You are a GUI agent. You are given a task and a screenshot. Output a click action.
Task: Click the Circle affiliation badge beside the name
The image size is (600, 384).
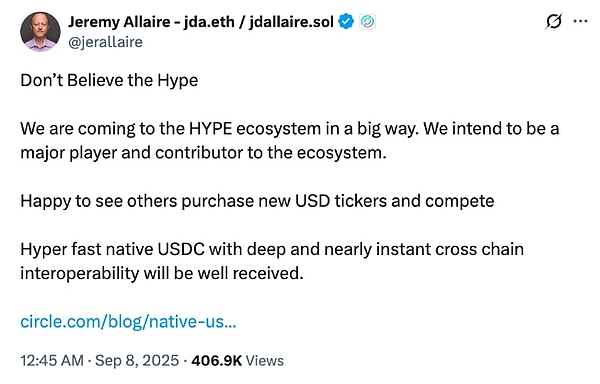point(367,22)
